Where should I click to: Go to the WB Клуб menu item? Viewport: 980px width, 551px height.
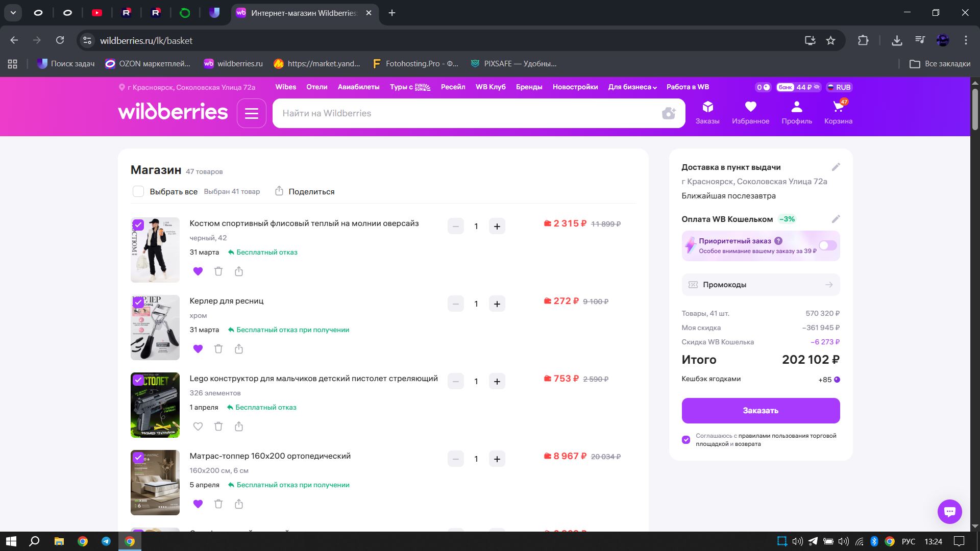point(490,87)
